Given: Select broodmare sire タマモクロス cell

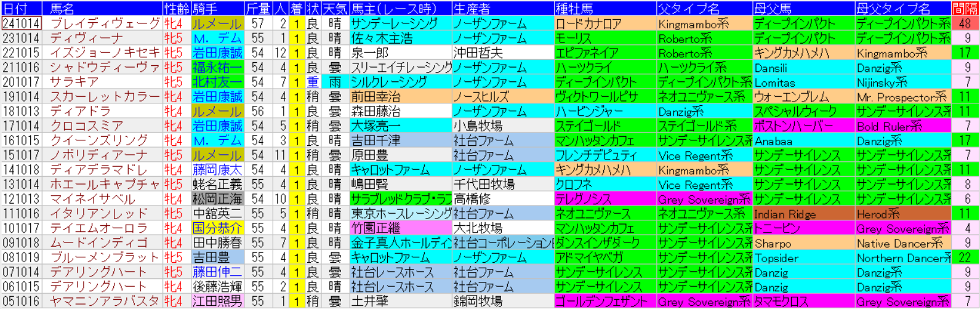Looking at the screenshot, I should [803, 302].
